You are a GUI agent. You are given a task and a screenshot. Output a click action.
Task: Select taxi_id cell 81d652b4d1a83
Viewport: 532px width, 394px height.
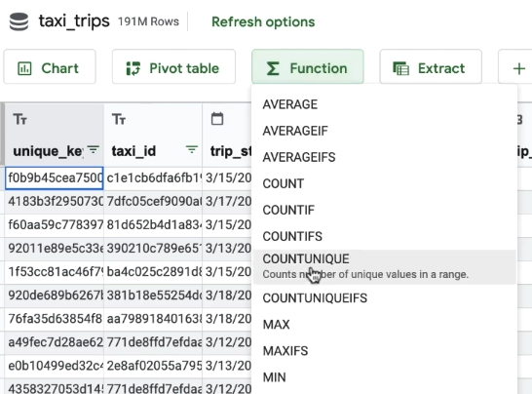[x=153, y=225]
